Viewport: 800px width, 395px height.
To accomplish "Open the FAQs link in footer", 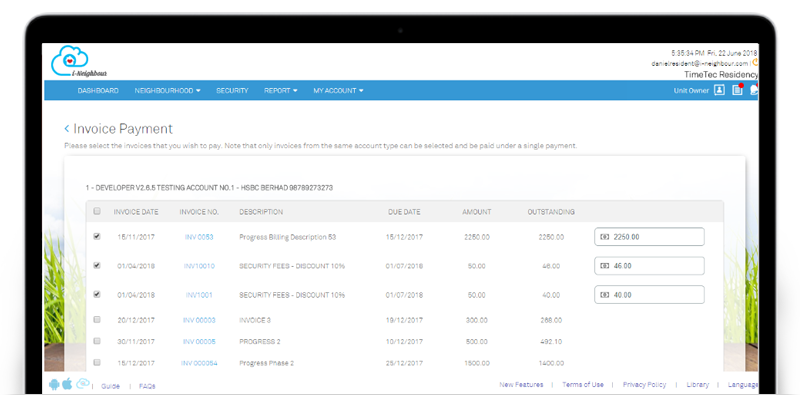I will (x=147, y=386).
